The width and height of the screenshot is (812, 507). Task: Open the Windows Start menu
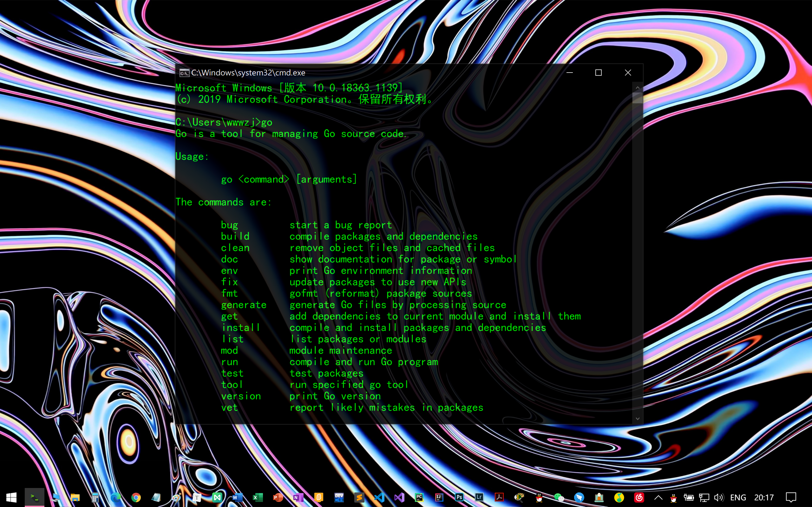11,497
